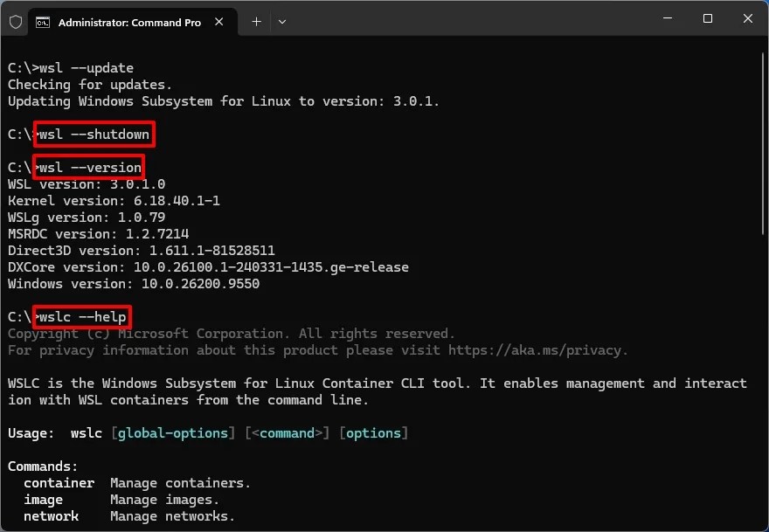Click 'MSRDC version: 1.2.7214' line
769x532 pixels.
tap(98, 234)
